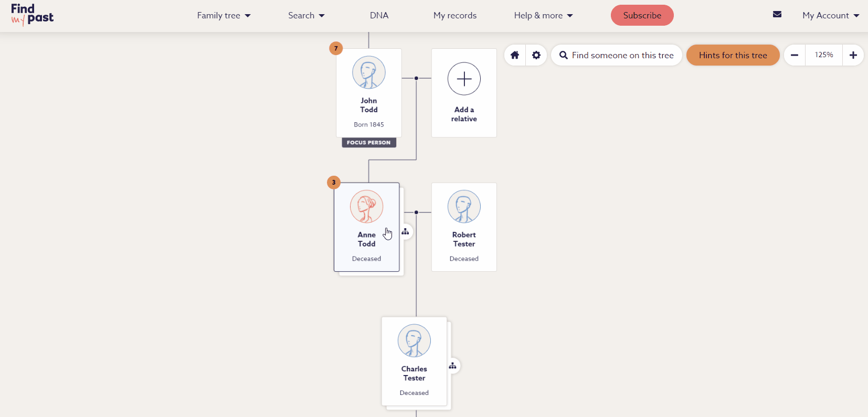Click the zoom in plus button
The image size is (868, 417).
point(853,55)
